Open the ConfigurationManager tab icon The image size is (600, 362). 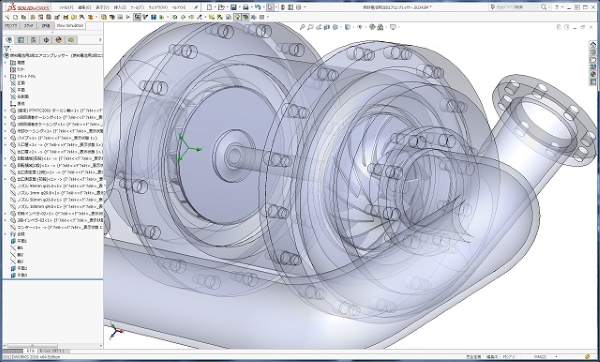coord(34,40)
